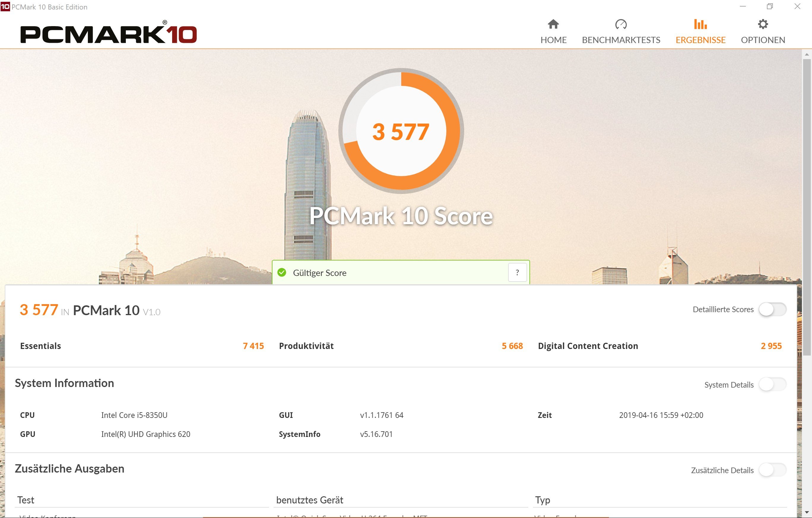Image resolution: width=812 pixels, height=518 pixels.
Task: Click the Optionen gear icon
Action: pos(763,24)
